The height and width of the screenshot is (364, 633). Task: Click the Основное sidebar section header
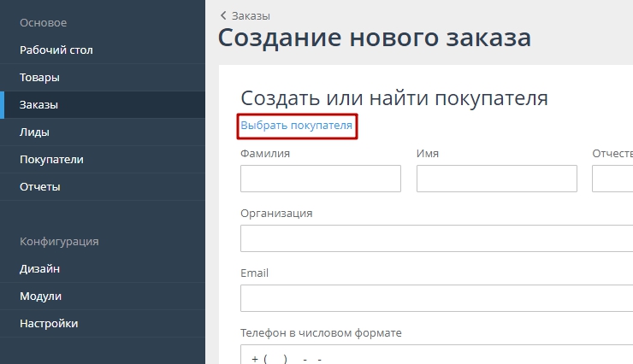pos(43,23)
